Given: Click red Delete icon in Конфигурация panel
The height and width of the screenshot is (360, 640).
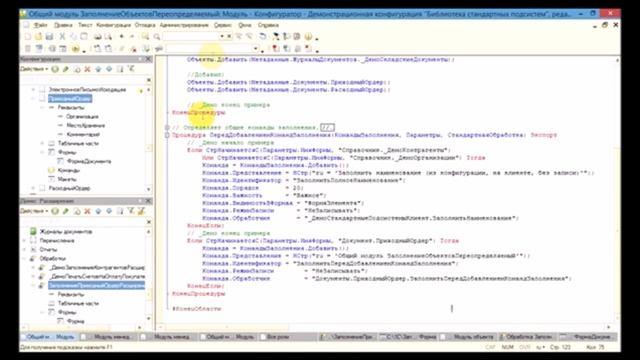Looking at the screenshot, I should coord(87,69).
